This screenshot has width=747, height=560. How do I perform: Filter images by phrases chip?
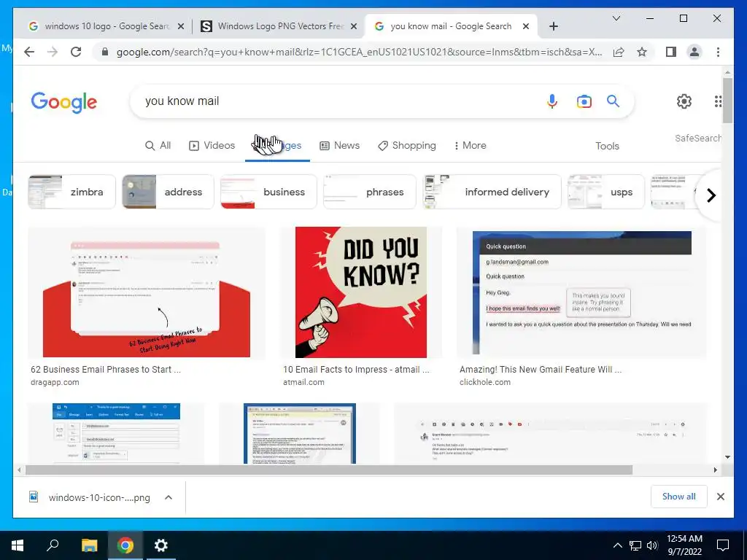[370, 192]
